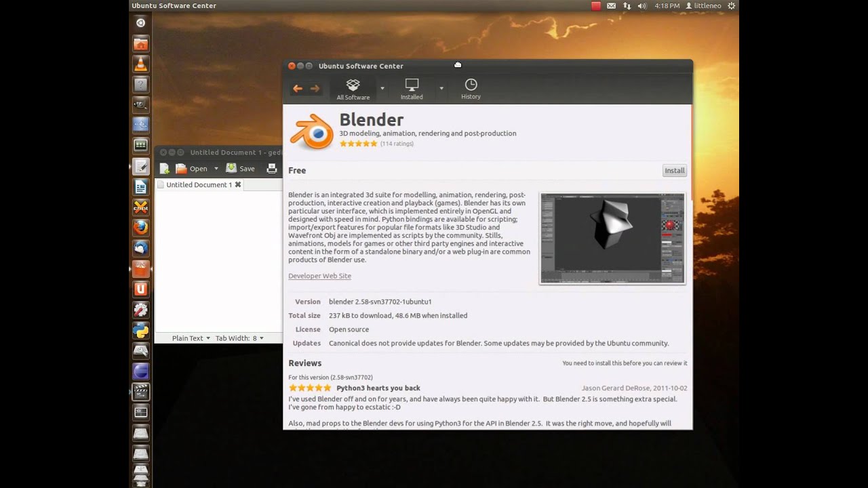The image size is (868, 488).
Task: Open the Home Folder launcher icon
Action: (x=140, y=45)
